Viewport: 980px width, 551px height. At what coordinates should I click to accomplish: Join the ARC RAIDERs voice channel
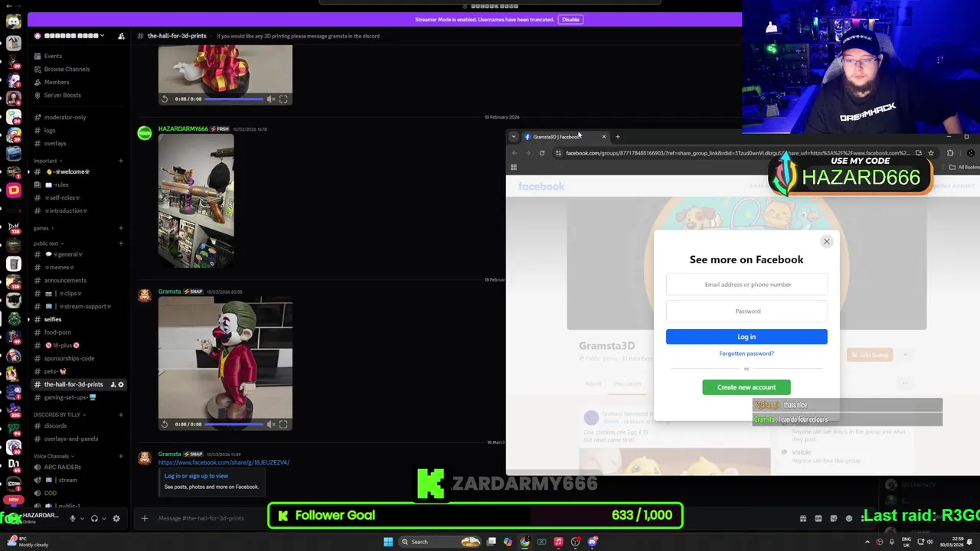coord(62,467)
